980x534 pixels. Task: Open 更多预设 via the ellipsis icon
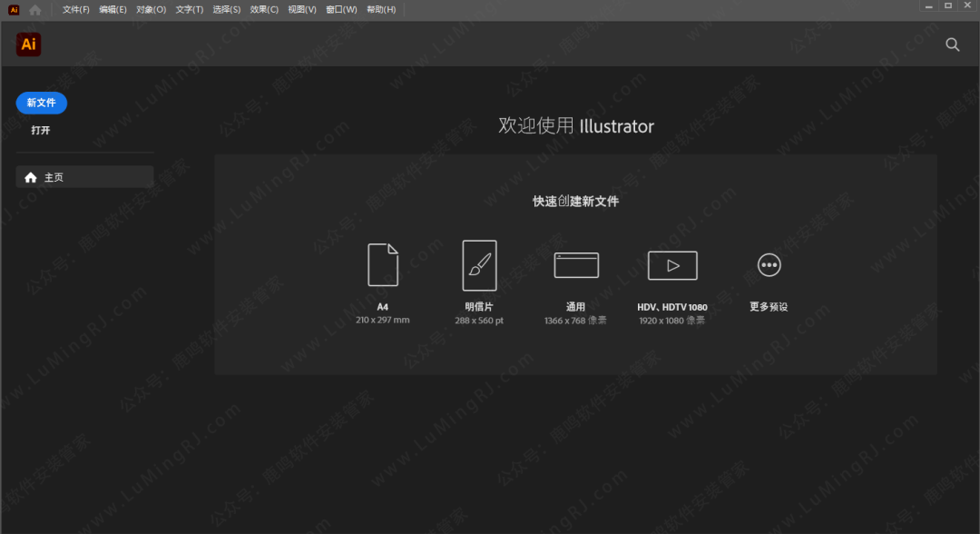click(769, 264)
